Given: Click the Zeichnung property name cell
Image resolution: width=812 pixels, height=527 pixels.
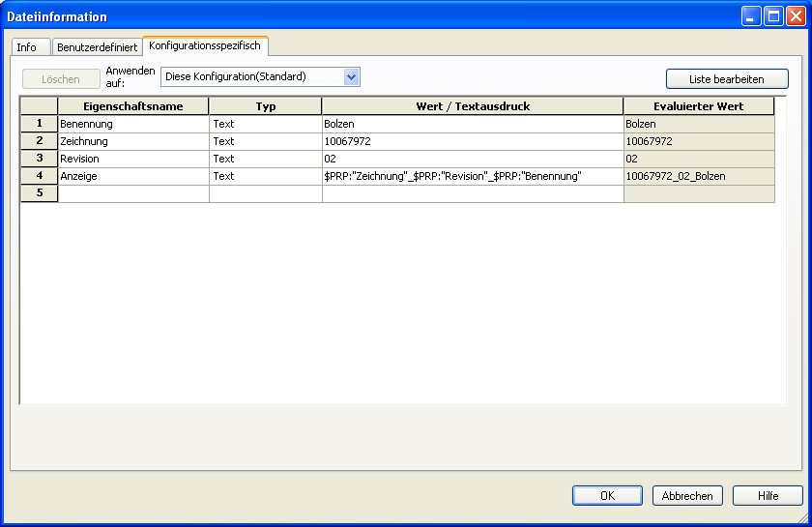Looking at the screenshot, I should click(133, 141).
